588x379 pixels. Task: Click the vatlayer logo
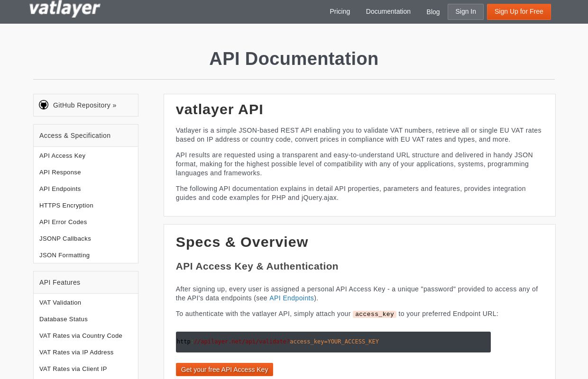[64, 9]
